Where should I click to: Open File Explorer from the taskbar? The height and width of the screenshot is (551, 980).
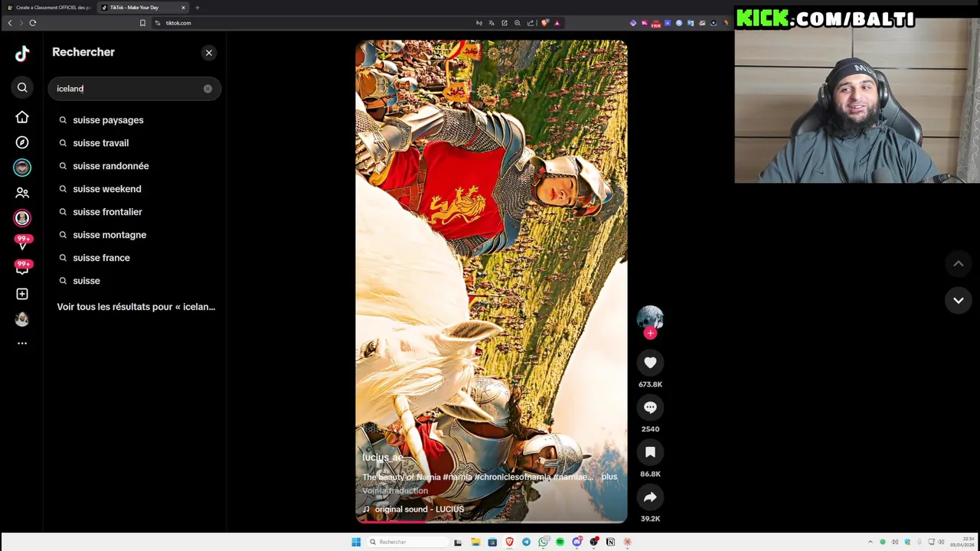475,542
